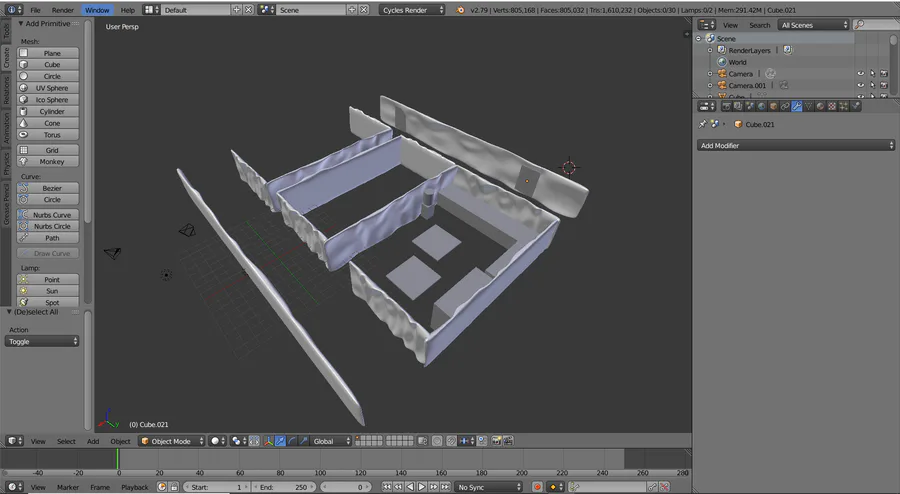Open the Scene properties tab icon

(x=750, y=106)
